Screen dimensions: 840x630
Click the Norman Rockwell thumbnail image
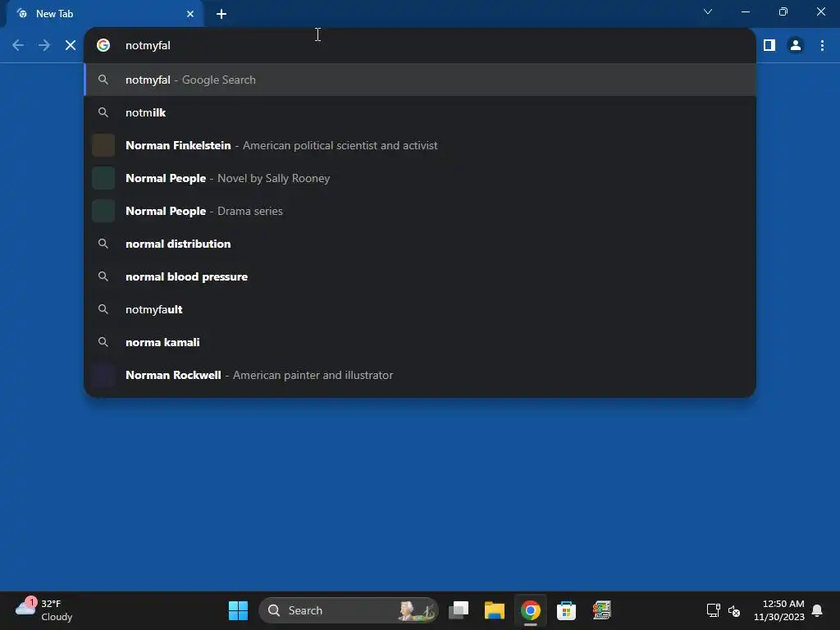103,375
